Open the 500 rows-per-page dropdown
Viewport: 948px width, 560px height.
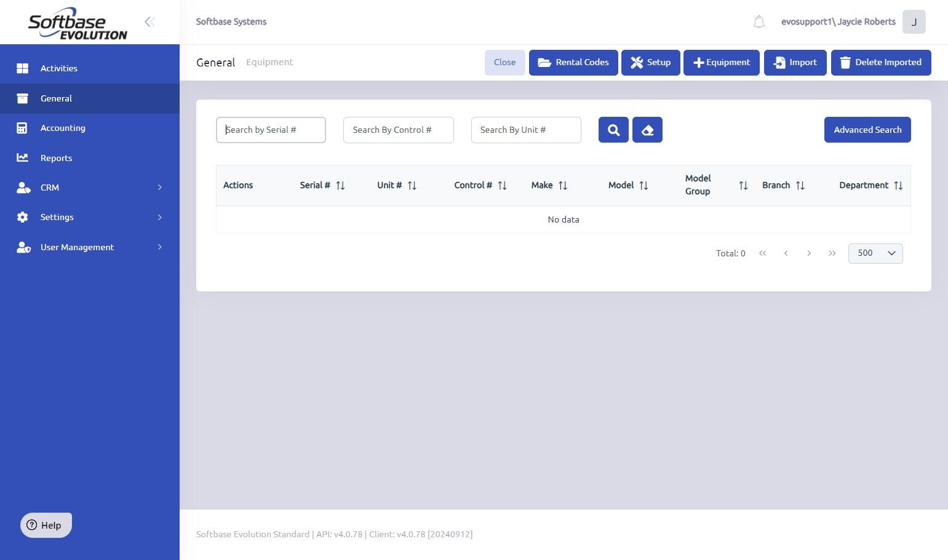875,253
